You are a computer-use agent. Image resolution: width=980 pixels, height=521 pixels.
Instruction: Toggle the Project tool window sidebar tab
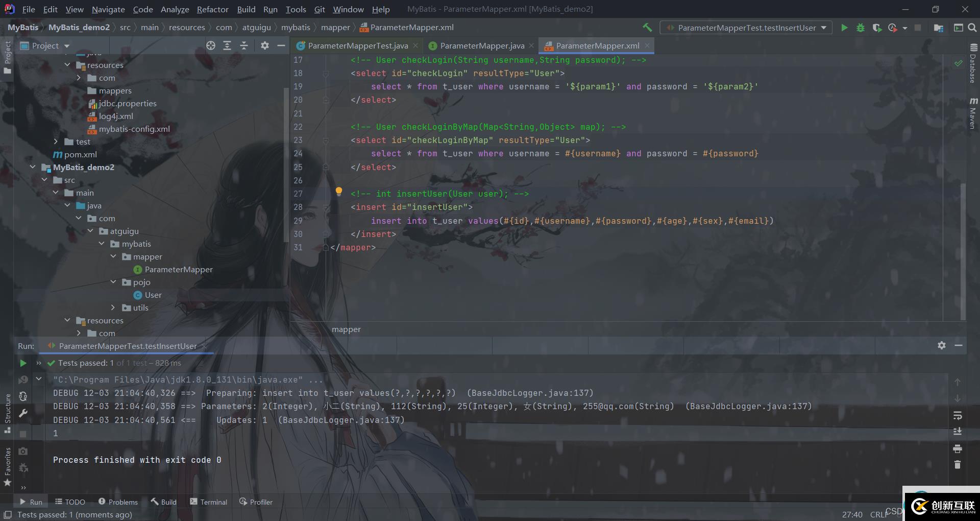point(7,57)
